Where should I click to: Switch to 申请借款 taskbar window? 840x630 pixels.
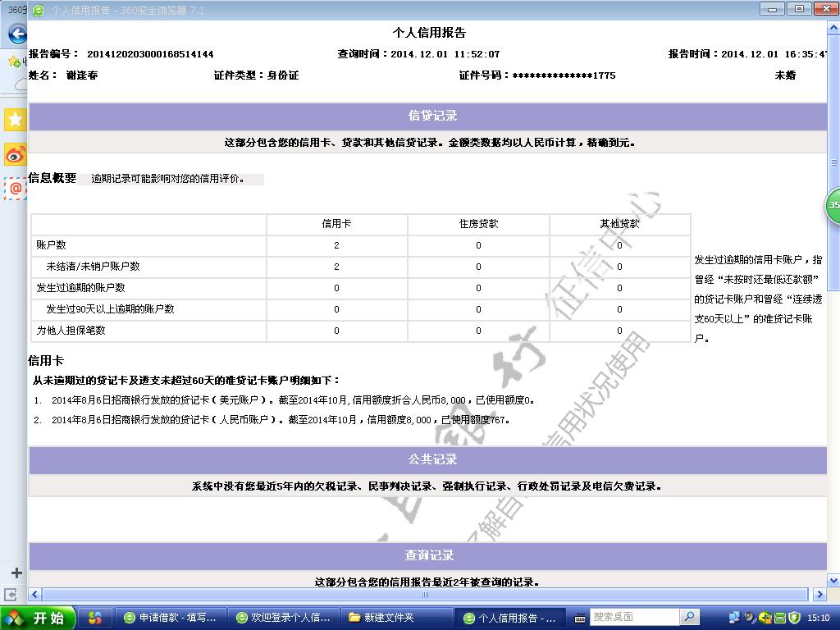(170, 618)
